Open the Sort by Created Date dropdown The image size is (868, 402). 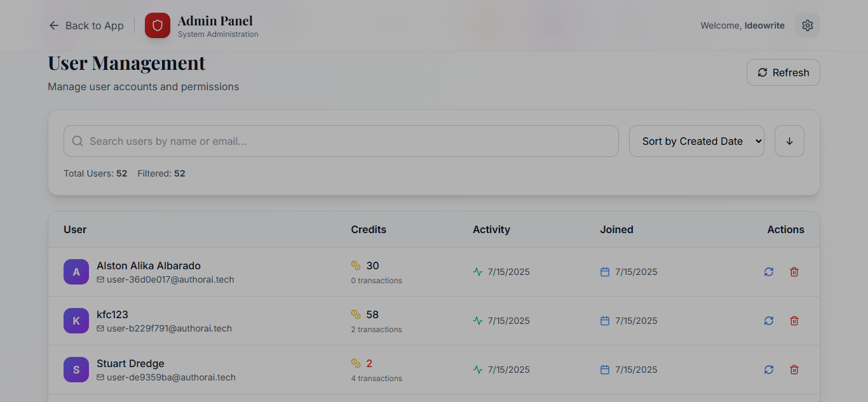point(696,141)
